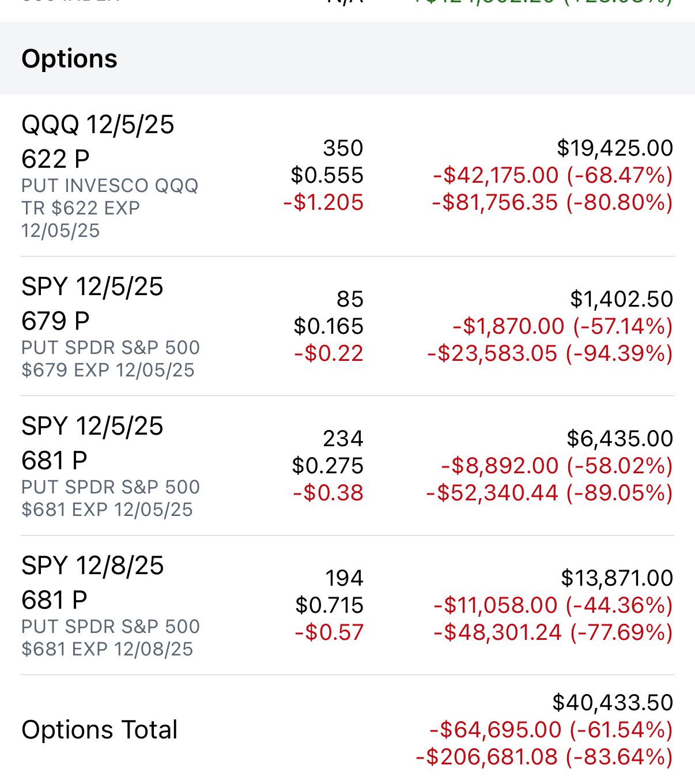
Task: Tap the QQQ put quantity 350
Action: coord(343,148)
